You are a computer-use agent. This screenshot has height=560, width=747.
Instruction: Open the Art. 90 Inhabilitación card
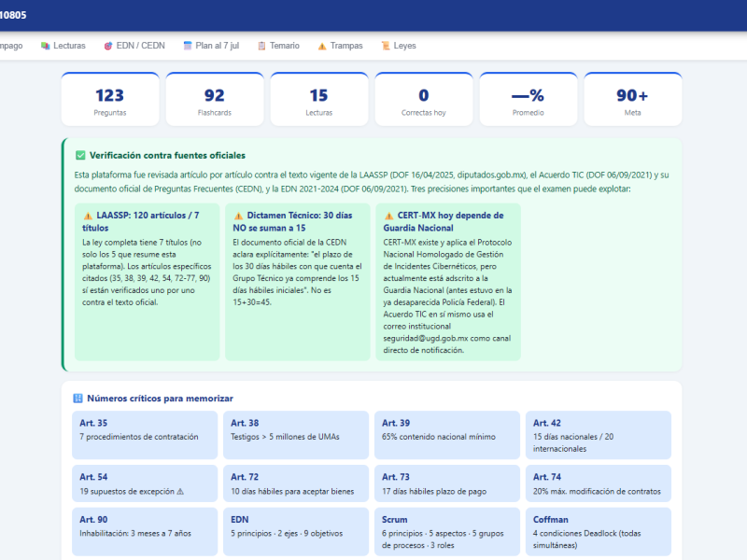click(x=145, y=531)
